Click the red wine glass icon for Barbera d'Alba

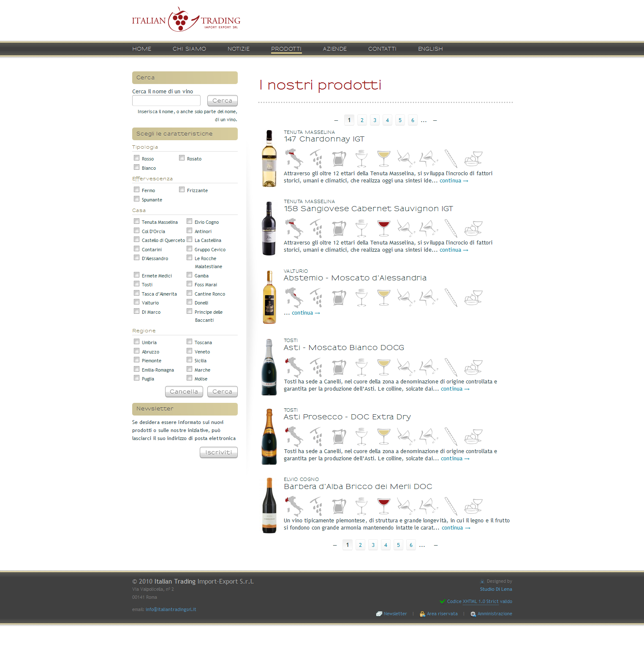[x=383, y=506]
